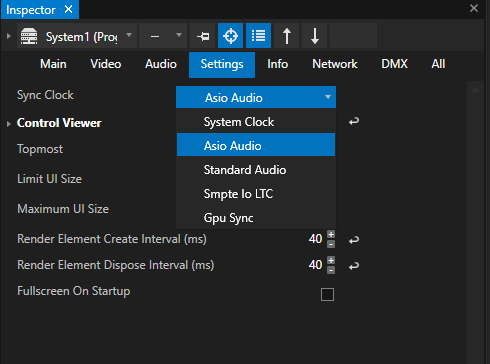
Task: Open the Network tab
Action: pyautogui.click(x=335, y=64)
